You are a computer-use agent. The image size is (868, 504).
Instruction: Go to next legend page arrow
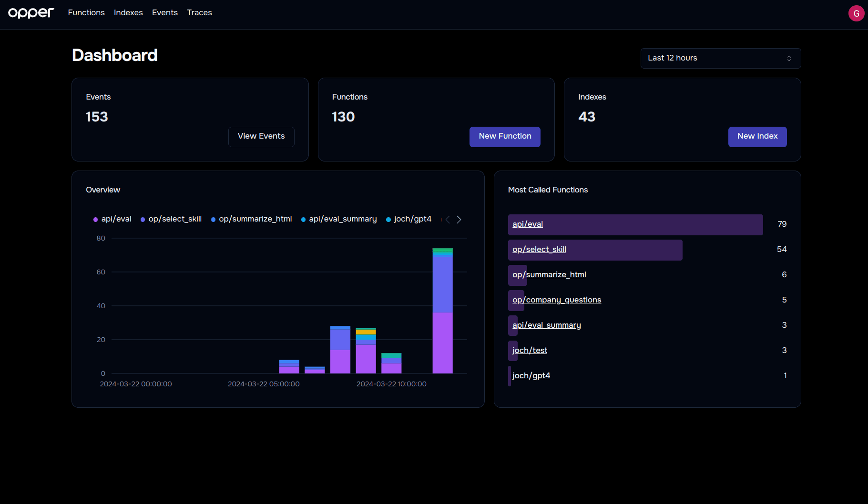pos(459,220)
